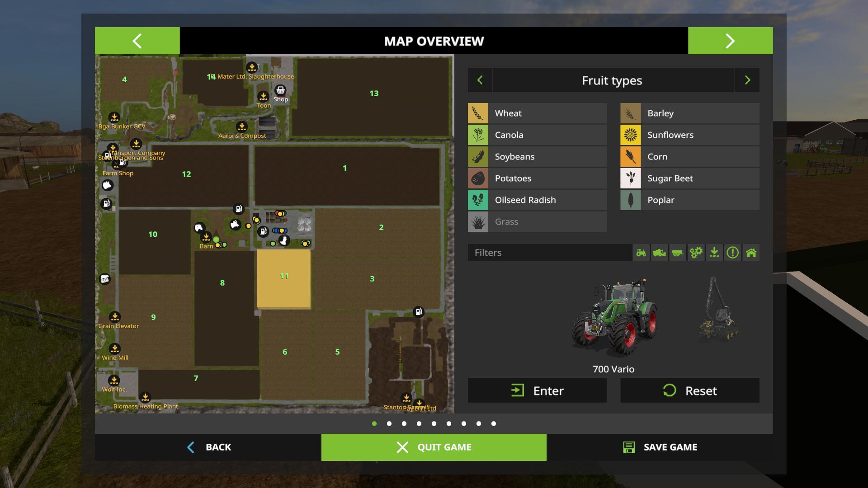Toggle the combine harvester map filter
Viewport: 868px width, 488px height.
point(659,253)
